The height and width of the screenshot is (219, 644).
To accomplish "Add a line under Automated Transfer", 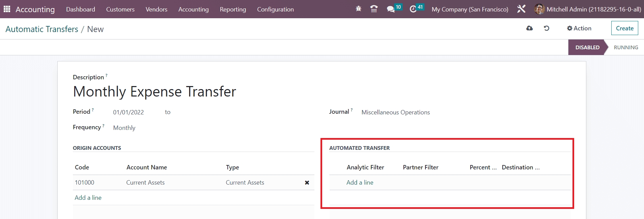I will (x=360, y=183).
